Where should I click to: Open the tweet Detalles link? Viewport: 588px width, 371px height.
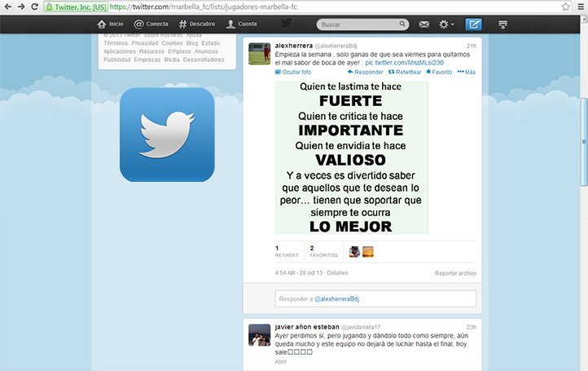[337, 273]
